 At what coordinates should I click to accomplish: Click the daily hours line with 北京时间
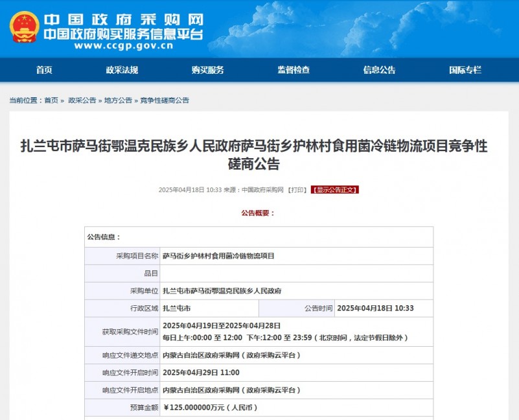(285, 338)
